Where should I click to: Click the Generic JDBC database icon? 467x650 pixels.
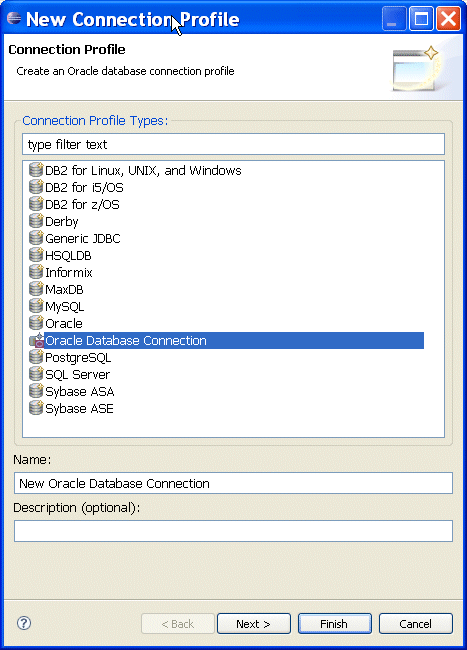click(36, 238)
